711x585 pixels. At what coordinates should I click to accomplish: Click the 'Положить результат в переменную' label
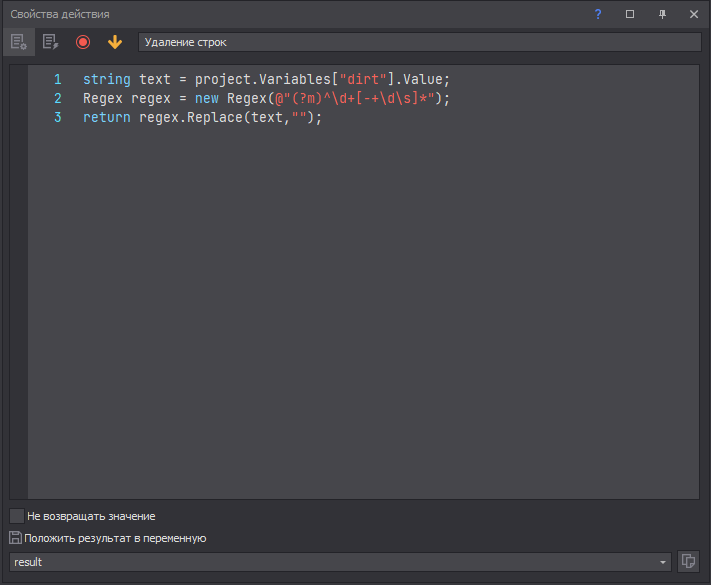(x=115, y=538)
